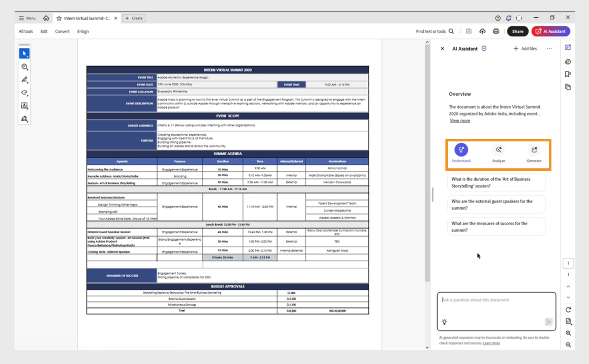Click the Print document icon
This screenshot has height=364, width=589.
pyautogui.click(x=496, y=31)
